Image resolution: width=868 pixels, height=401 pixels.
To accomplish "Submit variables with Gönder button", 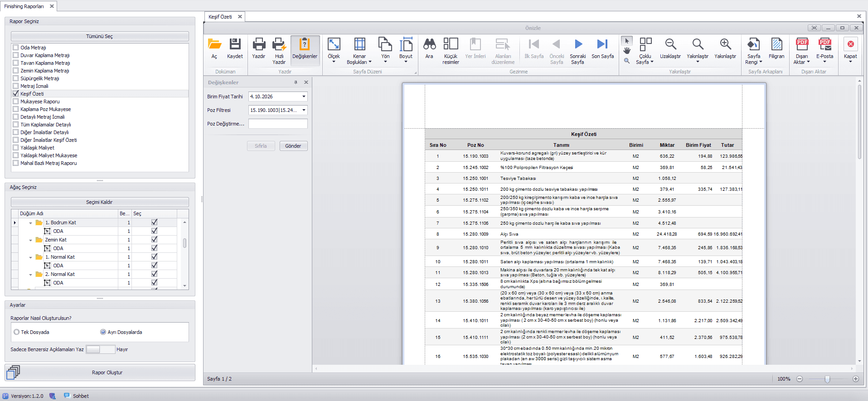I will (293, 146).
